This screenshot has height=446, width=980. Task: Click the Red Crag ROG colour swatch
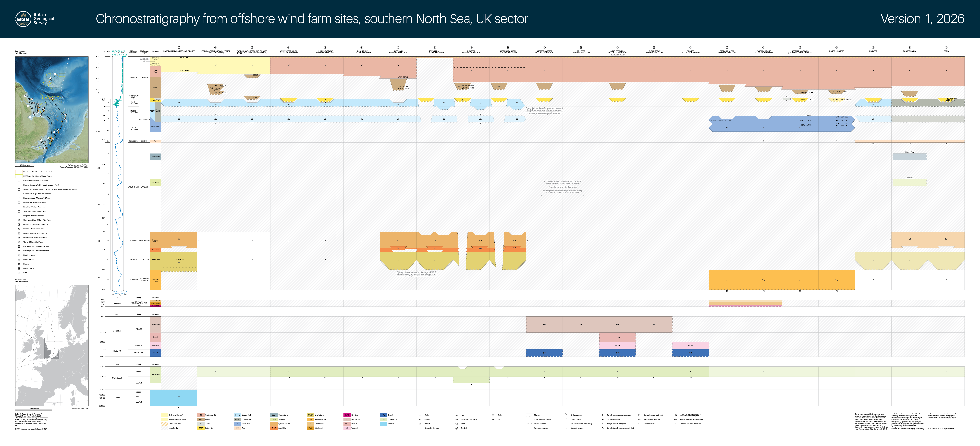pos(347,415)
